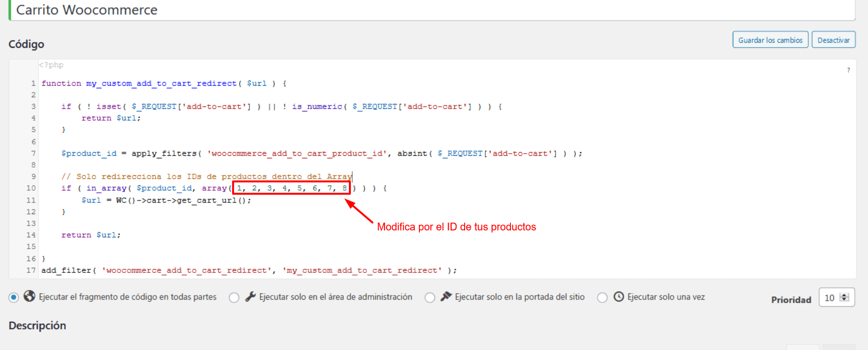Screen dimensions: 868x350
Task: Select run snippet everywhere radio button
Action: pyautogui.click(x=14, y=297)
